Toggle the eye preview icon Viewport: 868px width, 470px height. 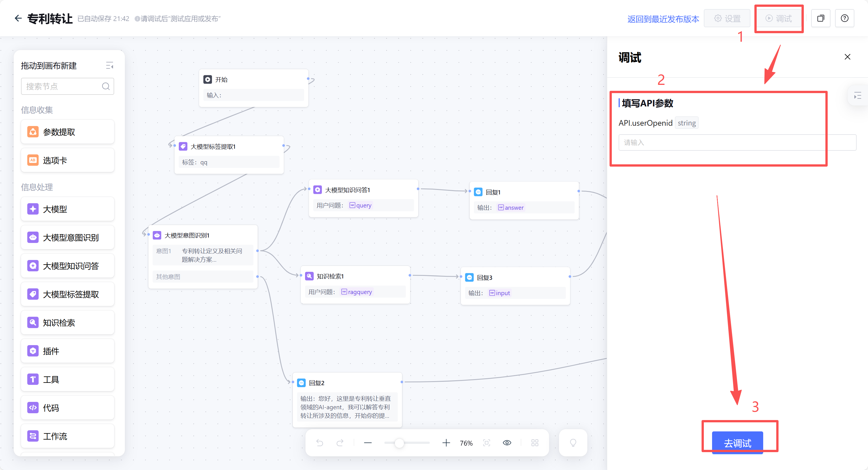507,443
